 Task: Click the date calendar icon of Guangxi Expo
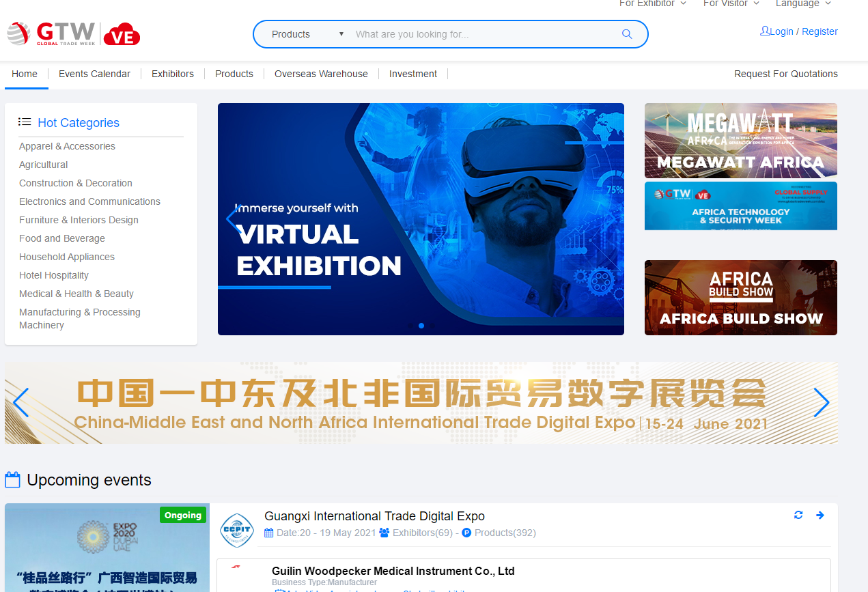click(x=269, y=533)
